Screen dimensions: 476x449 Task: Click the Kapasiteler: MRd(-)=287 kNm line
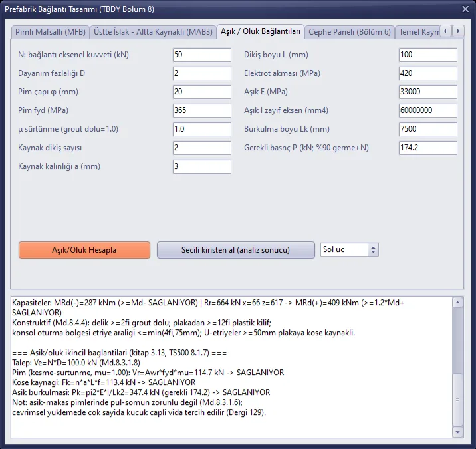pos(208,307)
